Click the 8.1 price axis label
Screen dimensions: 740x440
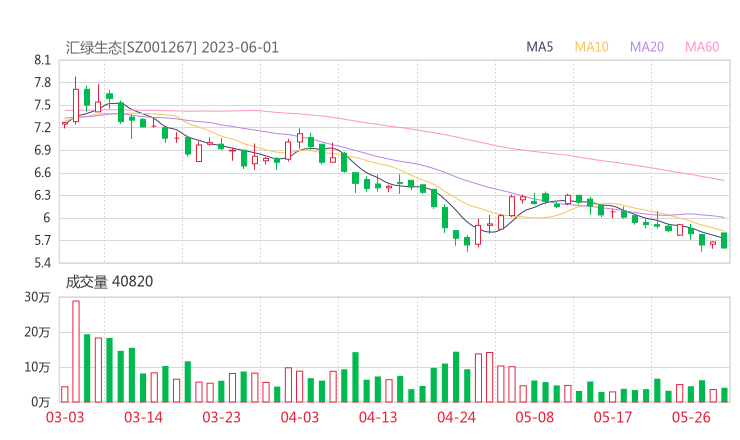click(x=42, y=60)
